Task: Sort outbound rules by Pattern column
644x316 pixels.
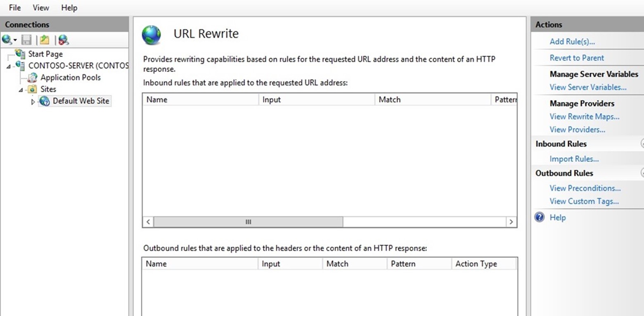Action: [x=419, y=264]
